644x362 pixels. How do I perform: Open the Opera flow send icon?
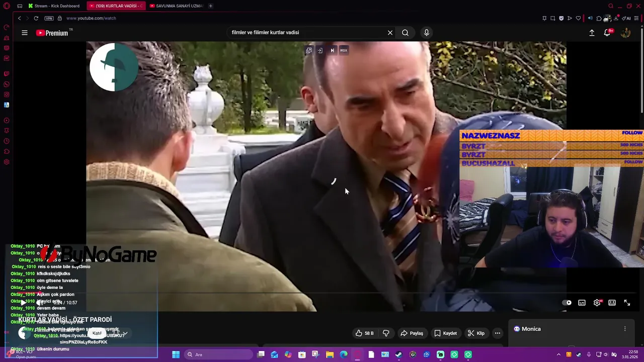pyautogui.click(x=570, y=18)
